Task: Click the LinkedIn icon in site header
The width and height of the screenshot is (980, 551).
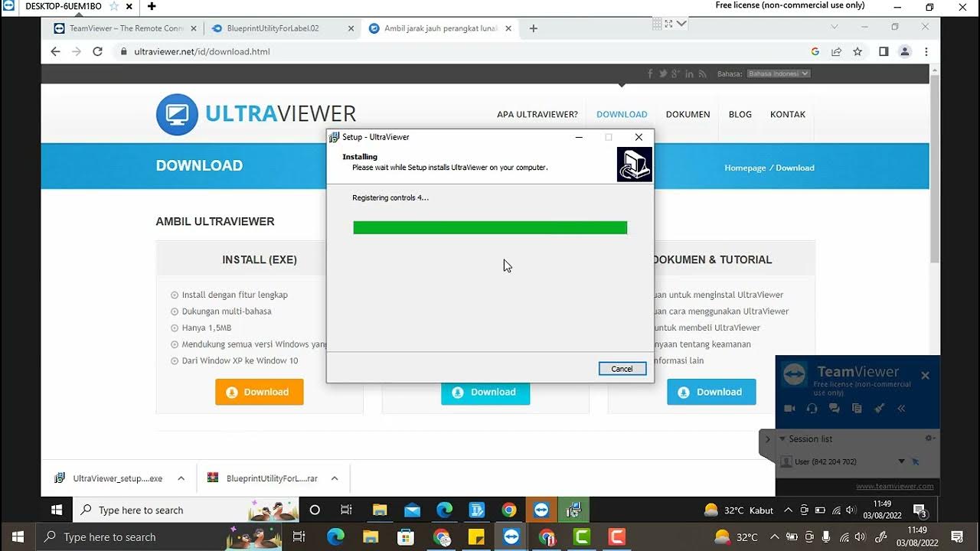Action: pos(689,73)
